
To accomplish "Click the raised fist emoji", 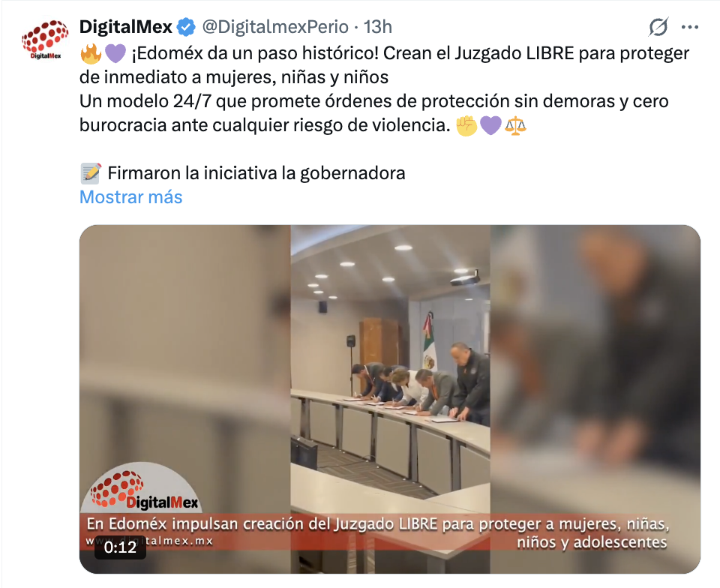I will point(466,125).
